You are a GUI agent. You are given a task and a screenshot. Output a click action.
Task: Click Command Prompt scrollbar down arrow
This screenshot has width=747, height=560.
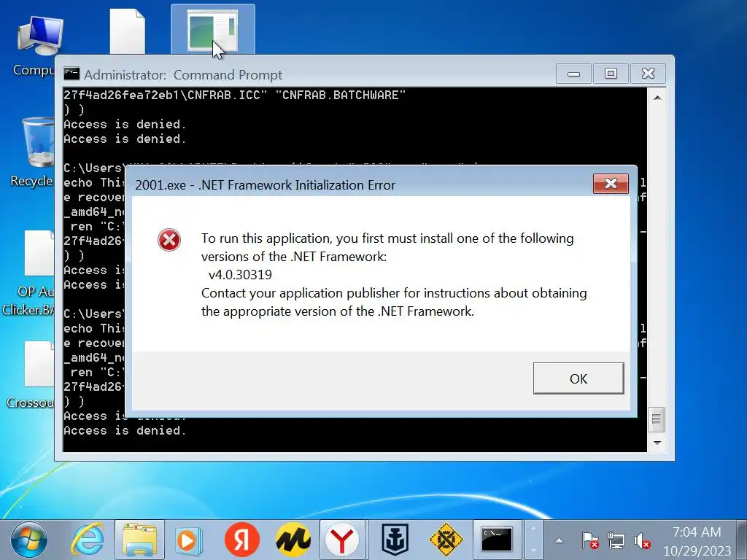pyautogui.click(x=657, y=443)
